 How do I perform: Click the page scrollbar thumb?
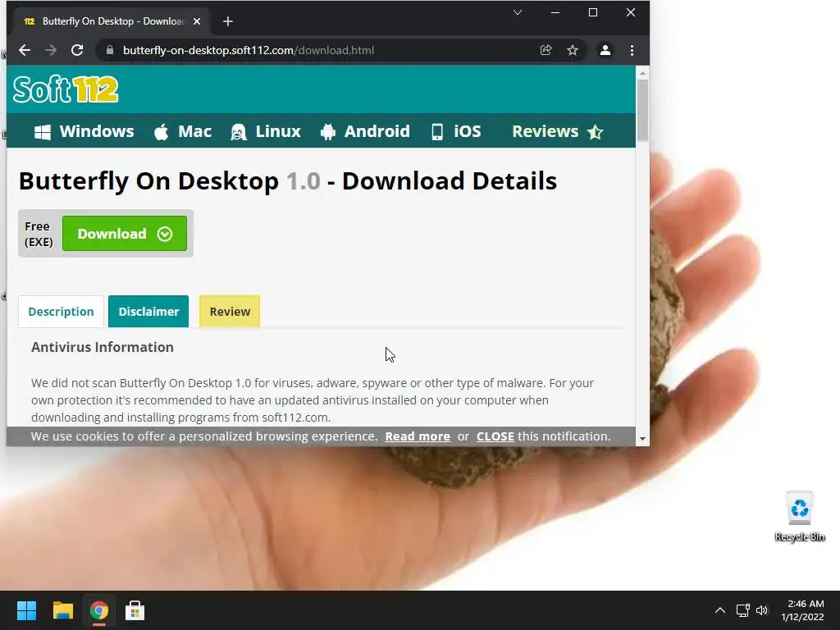pos(643,110)
